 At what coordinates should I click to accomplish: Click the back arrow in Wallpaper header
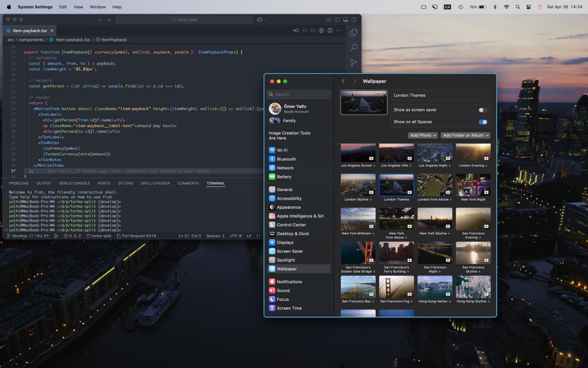point(344,81)
